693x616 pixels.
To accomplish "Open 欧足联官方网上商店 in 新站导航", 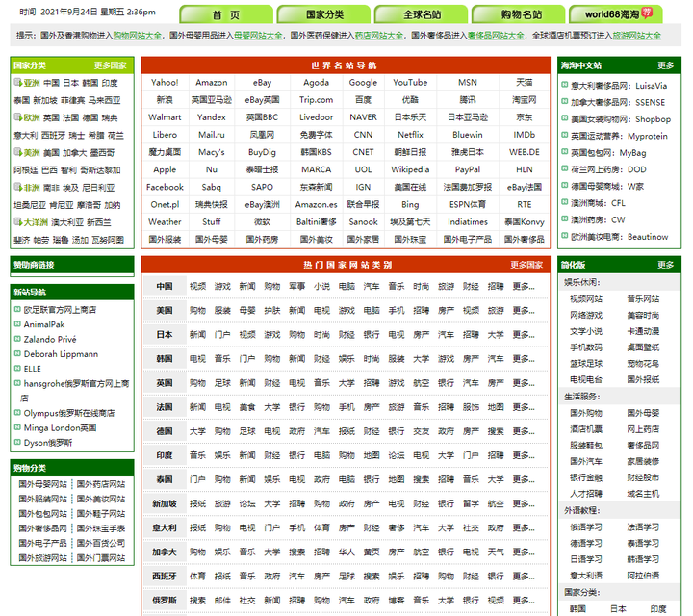I will pyautogui.click(x=60, y=309).
